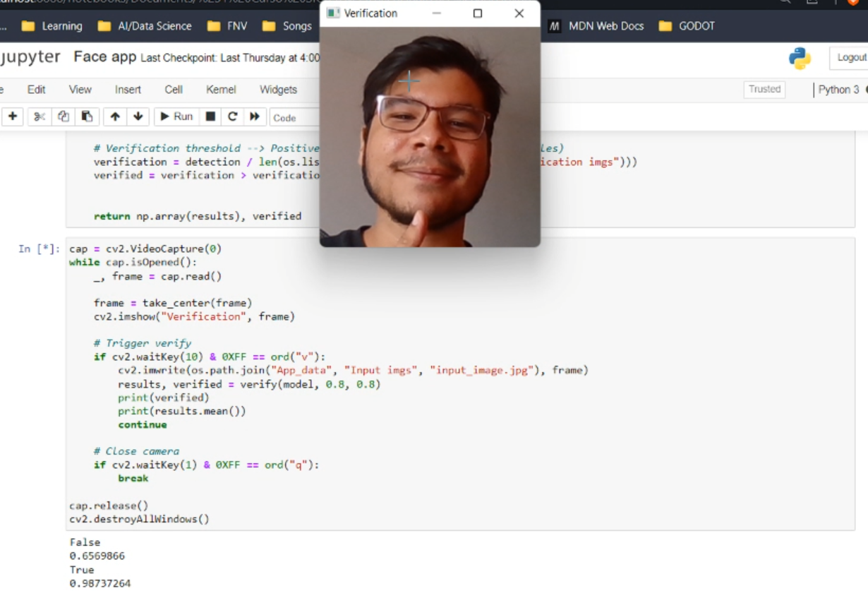Screen dimensions: 868x591
Task: Click the False output line
Action: [x=85, y=543]
